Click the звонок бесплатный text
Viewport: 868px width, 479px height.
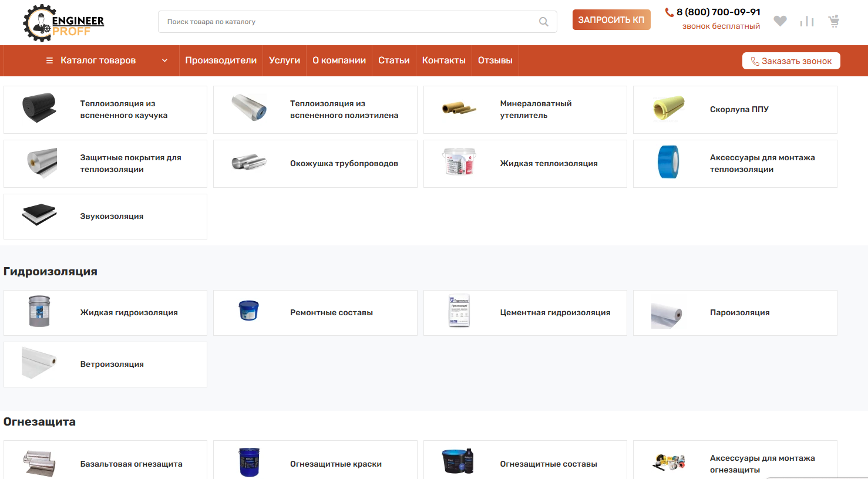pos(721,26)
